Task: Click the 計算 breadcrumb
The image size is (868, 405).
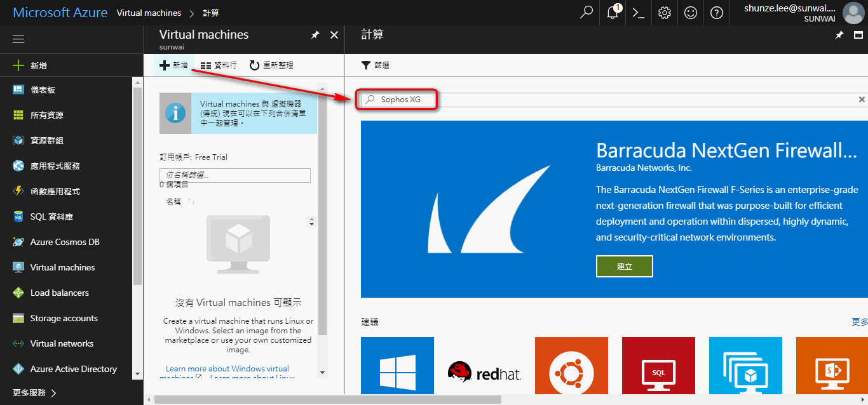Action: pyautogui.click(x=210, y=13)
